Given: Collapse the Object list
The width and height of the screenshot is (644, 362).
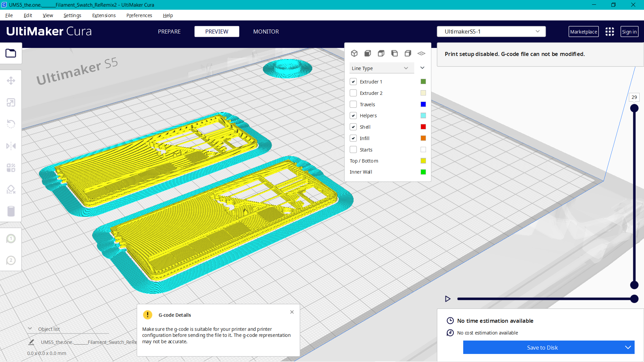Looking at the screenshot, I should (30, 329).
